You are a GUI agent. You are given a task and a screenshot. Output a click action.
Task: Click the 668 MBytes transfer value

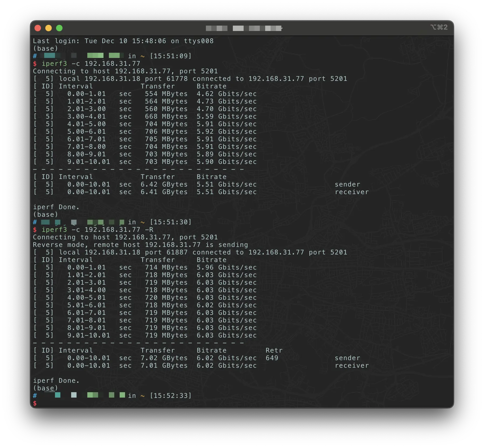tap(166, 116)
